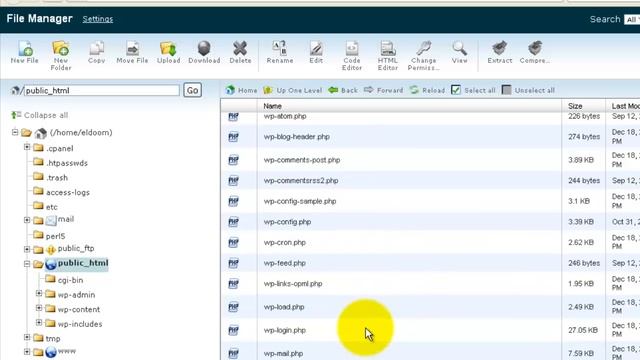Select wp-login.php file
Viewport: 640px width, 360px height.
(284, 330)
